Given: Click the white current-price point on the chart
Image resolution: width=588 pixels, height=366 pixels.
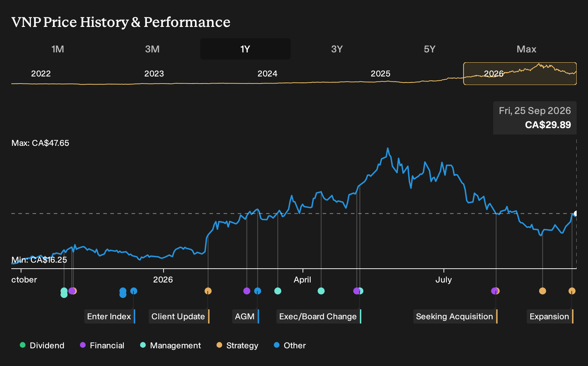Looking at the screenshot, I should pos(576,213).
